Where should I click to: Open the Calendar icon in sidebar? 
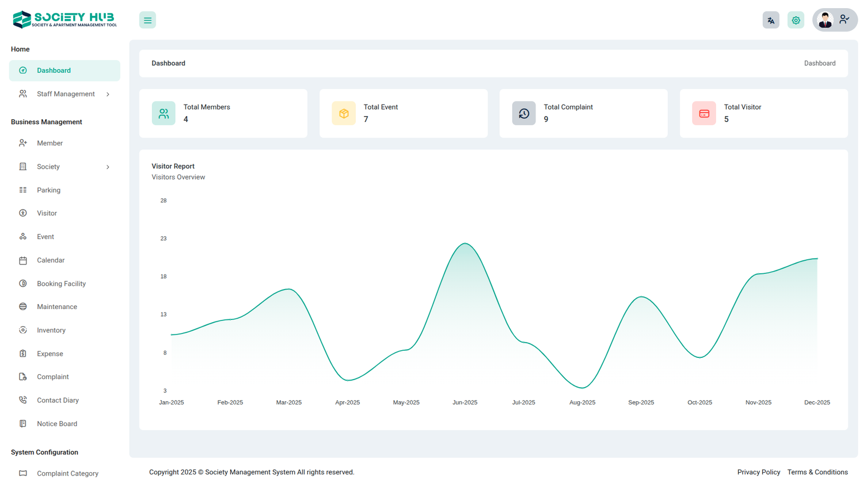coord(23,260)
